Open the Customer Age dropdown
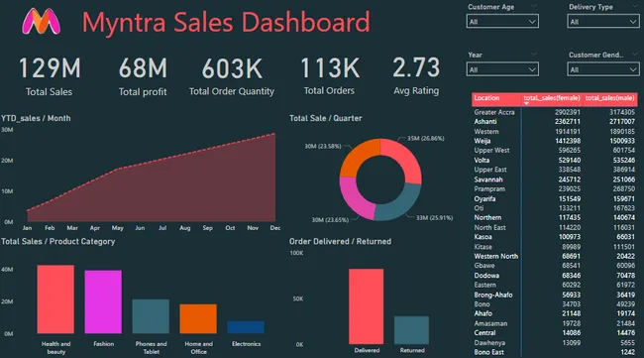 [x=502, y=22]
